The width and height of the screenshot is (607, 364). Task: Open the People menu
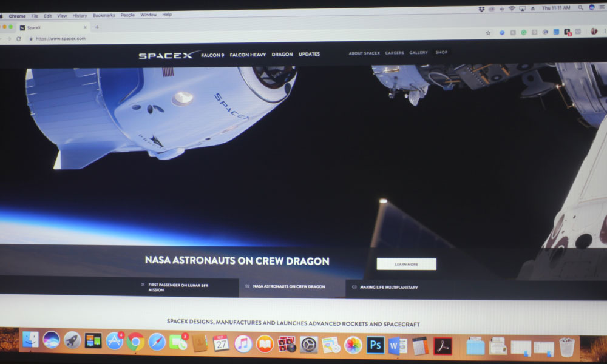point(127,15)
